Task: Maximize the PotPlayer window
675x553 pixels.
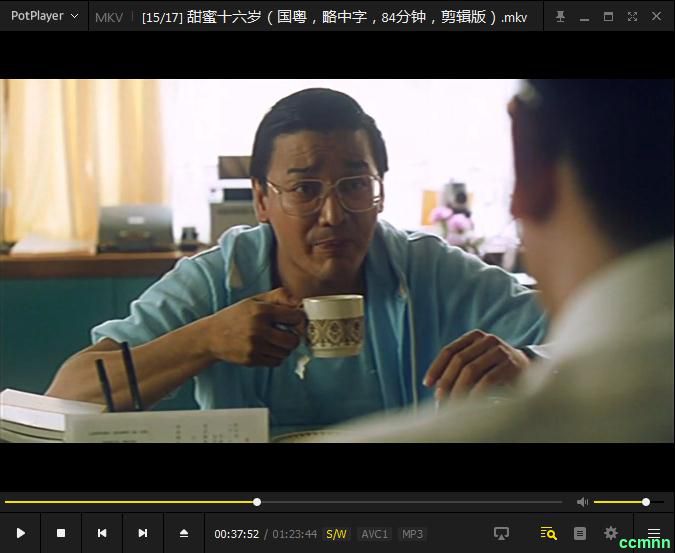Action: coord(608,16)
